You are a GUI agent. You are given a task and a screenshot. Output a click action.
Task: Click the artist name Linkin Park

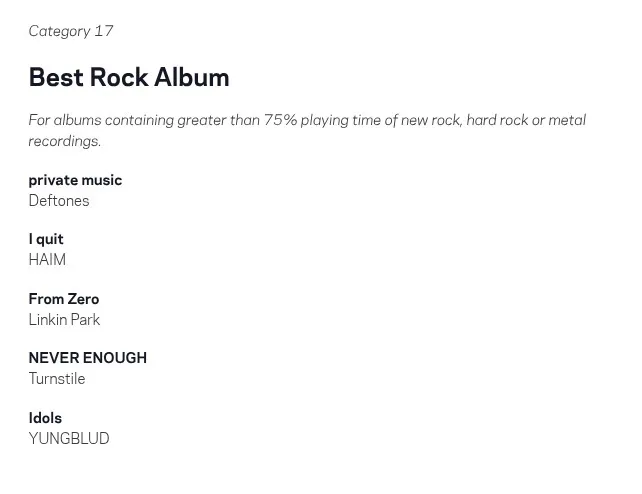[64, 320]
